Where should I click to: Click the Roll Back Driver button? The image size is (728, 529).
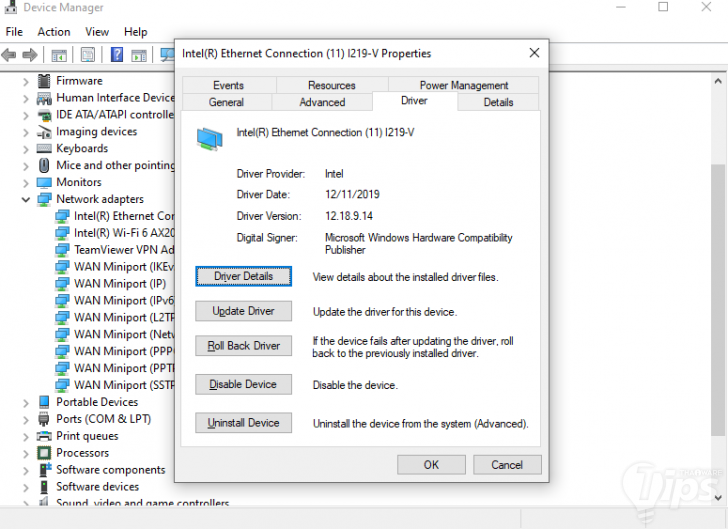click(x=243, y=346)
